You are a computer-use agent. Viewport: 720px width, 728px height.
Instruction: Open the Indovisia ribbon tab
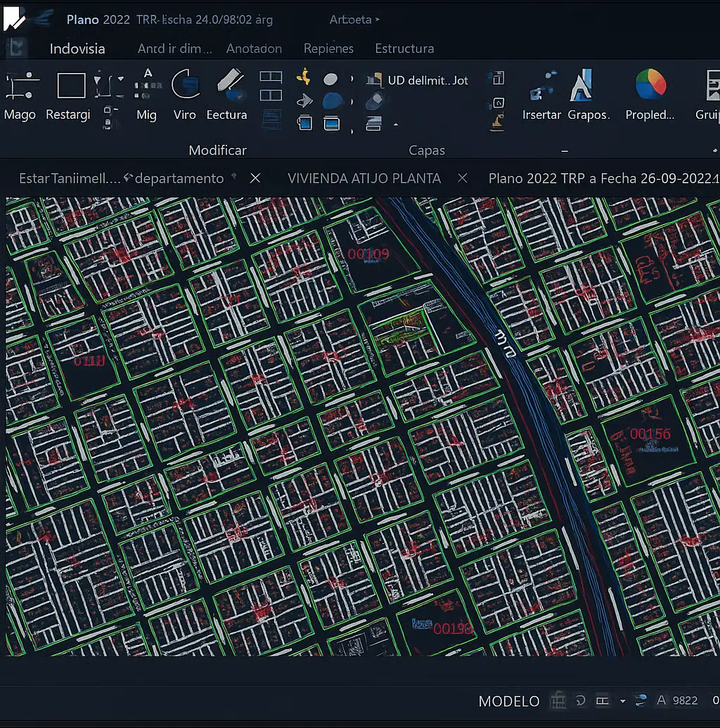click(77, 48)
